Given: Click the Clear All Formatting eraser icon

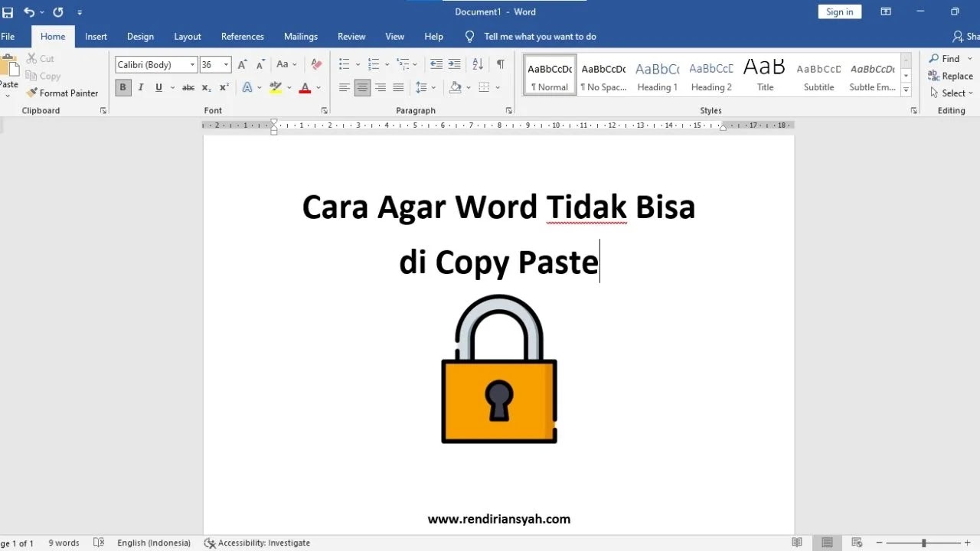Looking at the screenshot, I should [x=316, y=64].
